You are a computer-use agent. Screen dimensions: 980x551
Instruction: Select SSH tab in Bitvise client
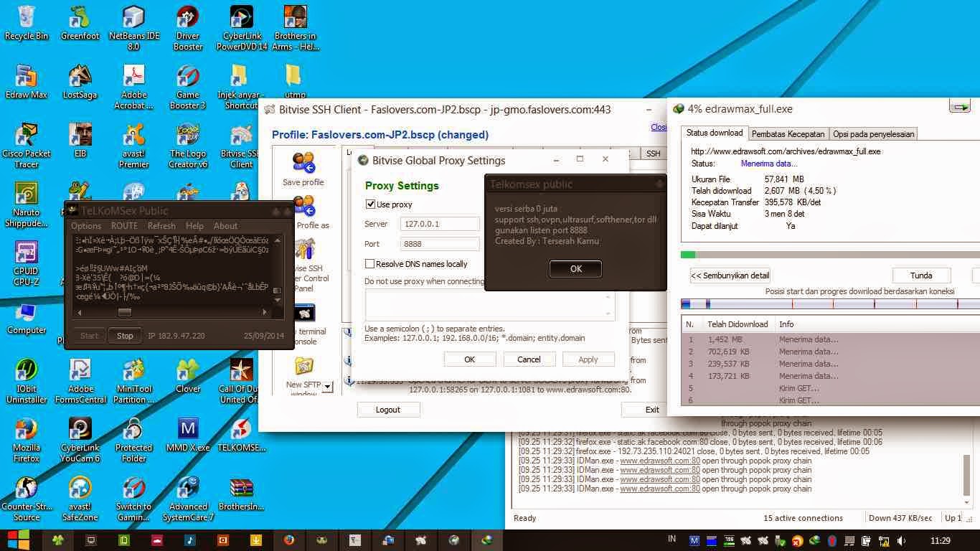coord(653,154)
